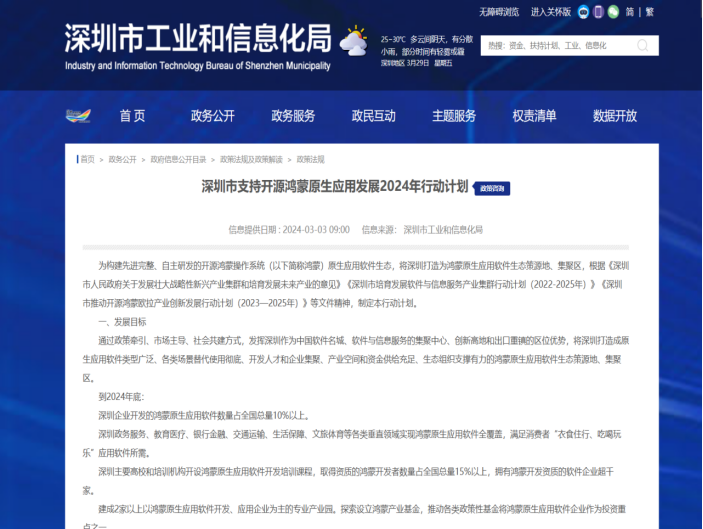This screenshot has height=529, width=703.
Task: Open the robot assistant icon
Action: coord(583,12)
